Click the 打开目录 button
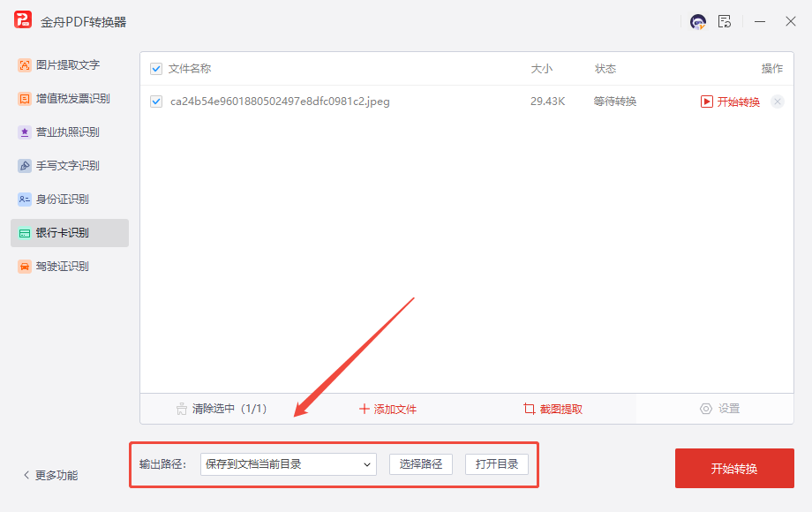This screenshot has height=512, width=812. [497, 464]
